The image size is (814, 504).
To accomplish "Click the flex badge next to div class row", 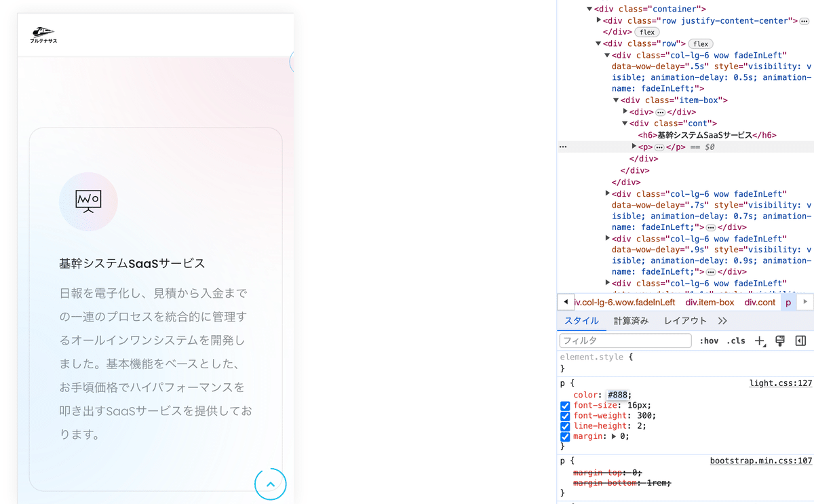I will [701, 44].
